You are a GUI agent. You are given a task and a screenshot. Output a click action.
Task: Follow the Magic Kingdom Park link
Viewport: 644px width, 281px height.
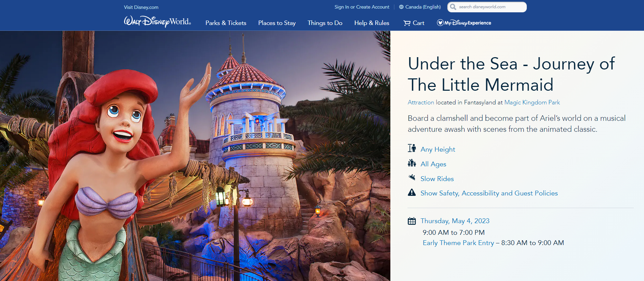[532, 102]
